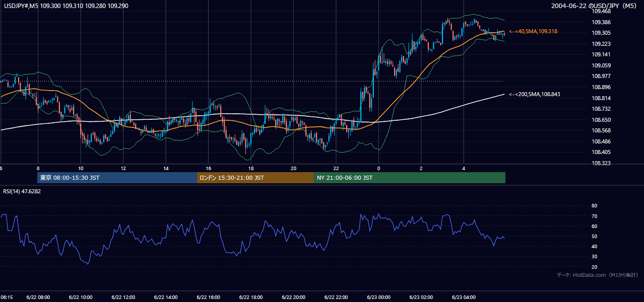This screenshot has width=644, height=302.
Task: Click the Tokyo 08:00-15:30 JST session bar
Action: [x=117, y=178]
